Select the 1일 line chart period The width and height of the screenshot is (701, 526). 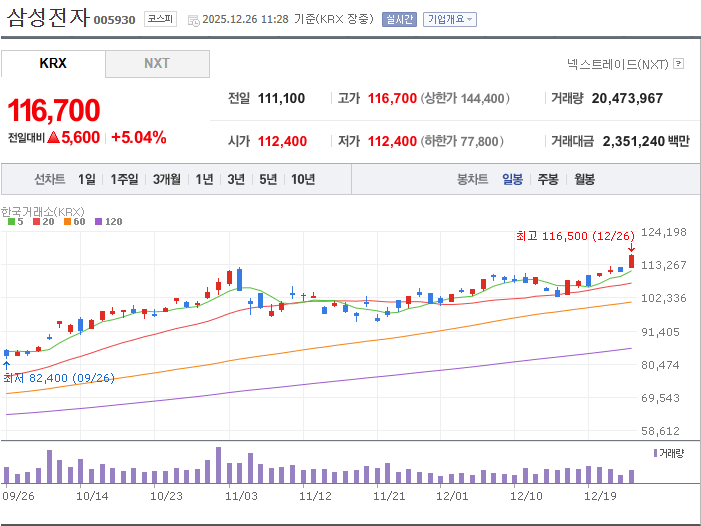[87, 179]
